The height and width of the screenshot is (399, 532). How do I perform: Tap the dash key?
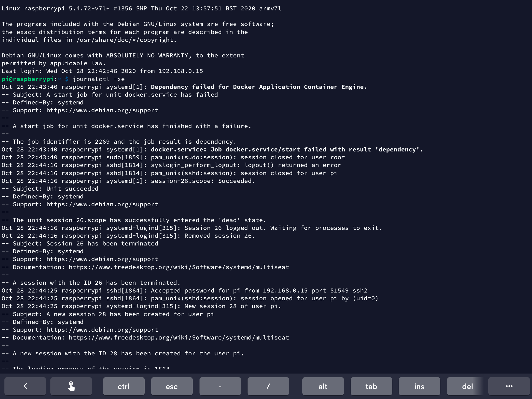click(220, 386)
